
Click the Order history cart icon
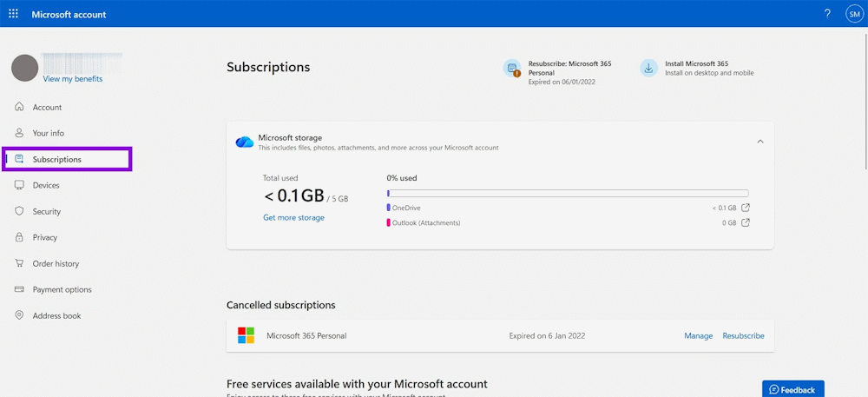point(19,263)
